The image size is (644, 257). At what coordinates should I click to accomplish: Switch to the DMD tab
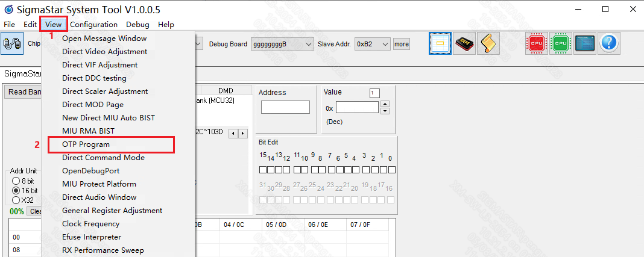pyautogui.click(x=226, y=91)
